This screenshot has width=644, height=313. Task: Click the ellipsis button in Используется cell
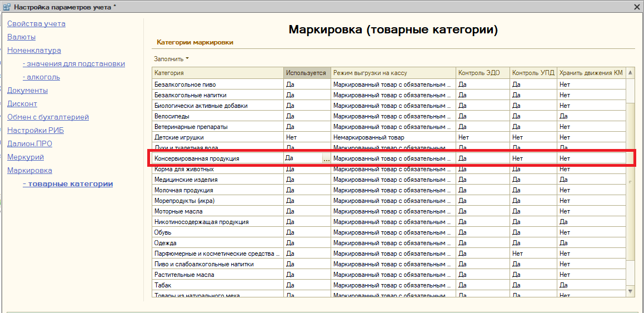(326, 159)
